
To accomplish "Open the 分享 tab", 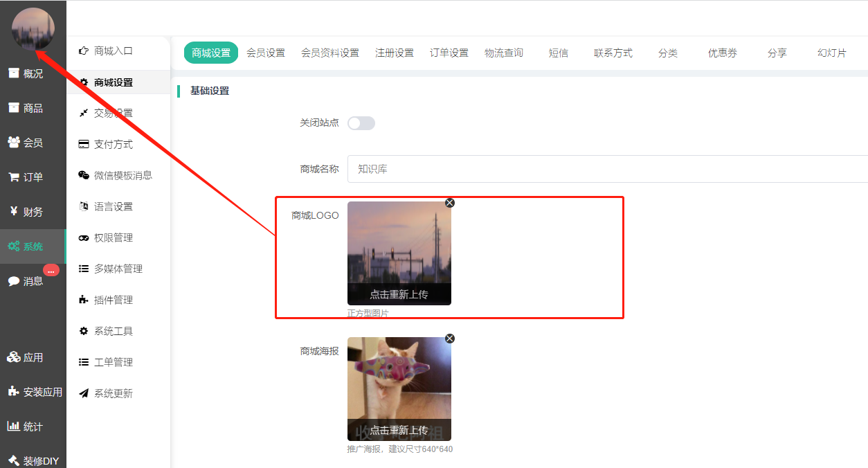I will pos(777,53).
